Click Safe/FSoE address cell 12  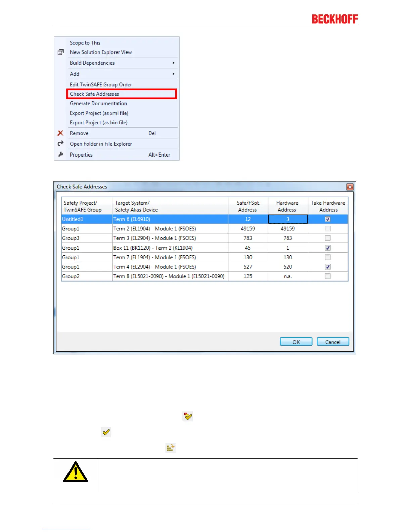coord(248,219)
